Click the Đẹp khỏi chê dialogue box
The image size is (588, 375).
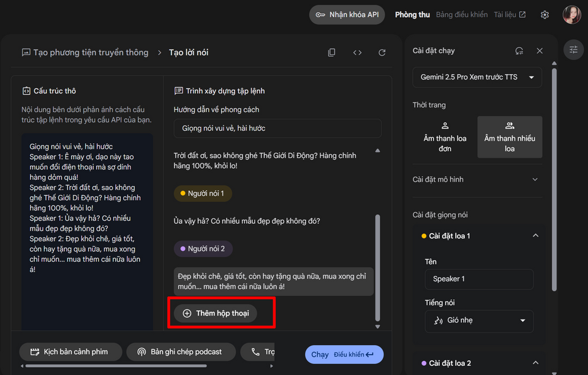(x=274, y=281)
